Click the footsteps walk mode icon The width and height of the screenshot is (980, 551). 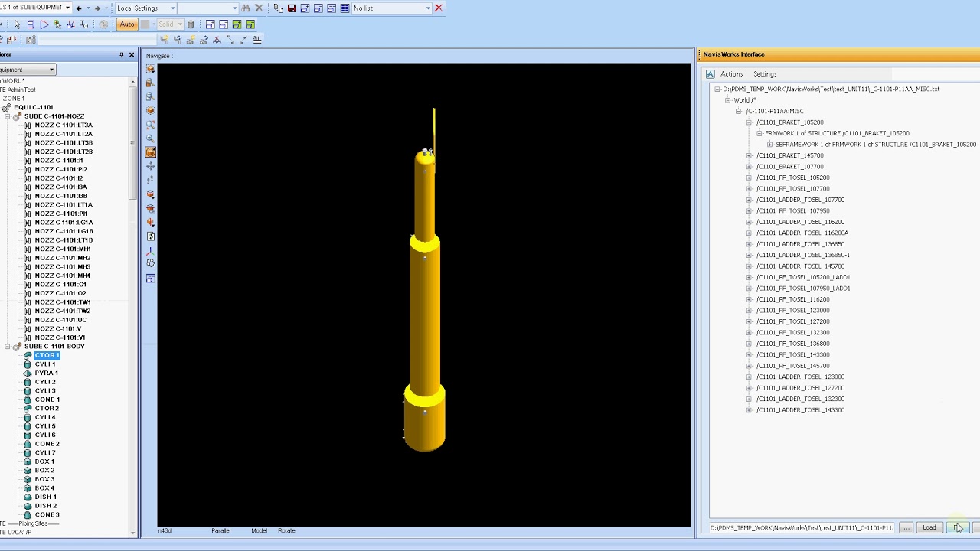(150, 180)
